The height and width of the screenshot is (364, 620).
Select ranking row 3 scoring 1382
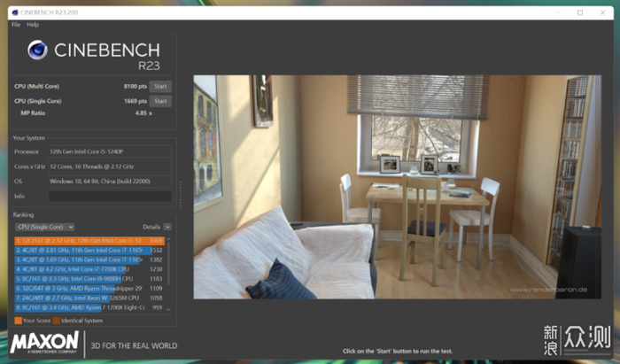pos(89,259)
